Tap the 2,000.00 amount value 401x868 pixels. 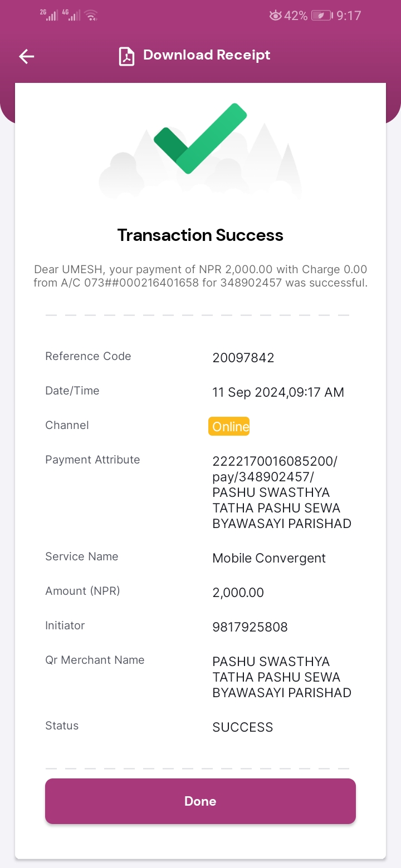tap(238, 593)
